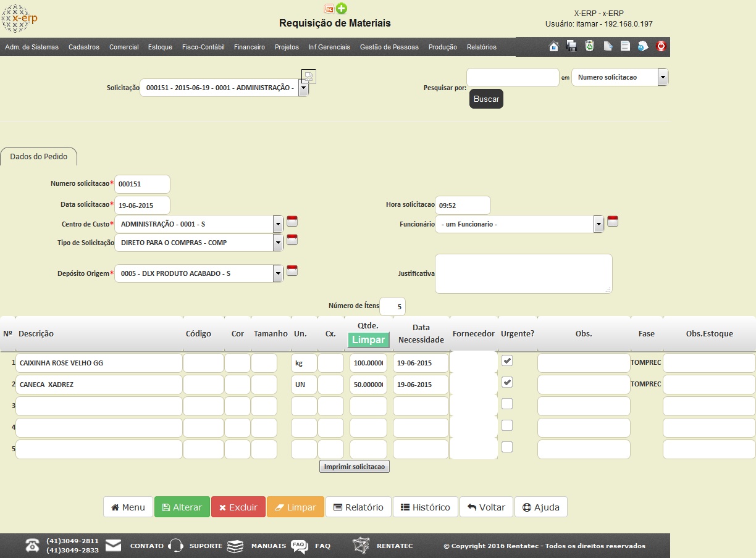Open the Estoque menu
The image size is (756, 558).
(160, 47)
